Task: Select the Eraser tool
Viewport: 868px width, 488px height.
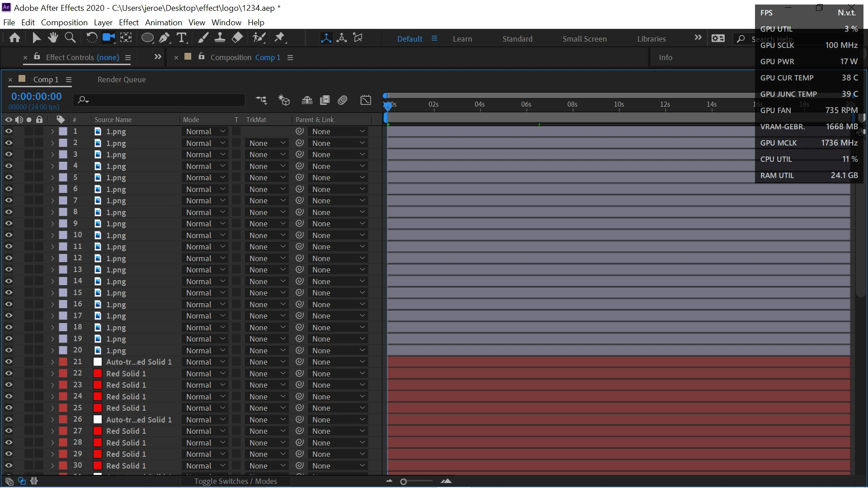Action: click(x=237, y=38)
